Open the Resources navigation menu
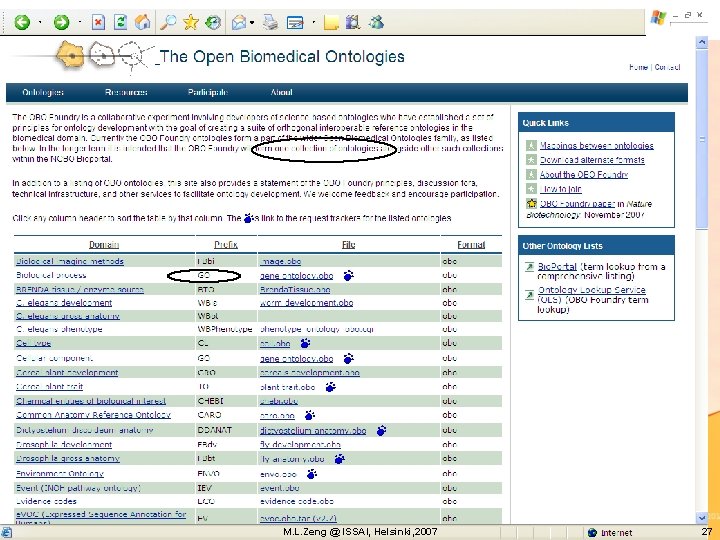This screenshot has height=540, width=720. pyautogui.click(x=126, y=92)
